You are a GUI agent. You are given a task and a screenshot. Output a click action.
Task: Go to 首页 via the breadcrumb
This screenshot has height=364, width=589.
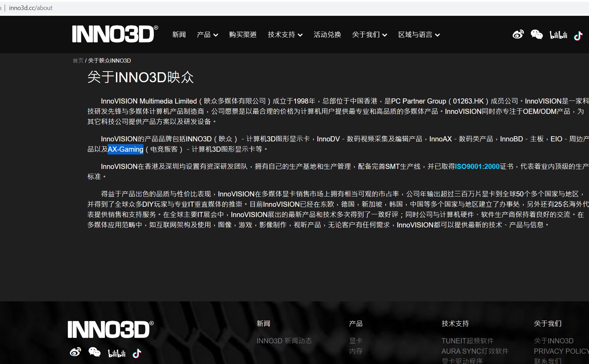pos(78,61)
